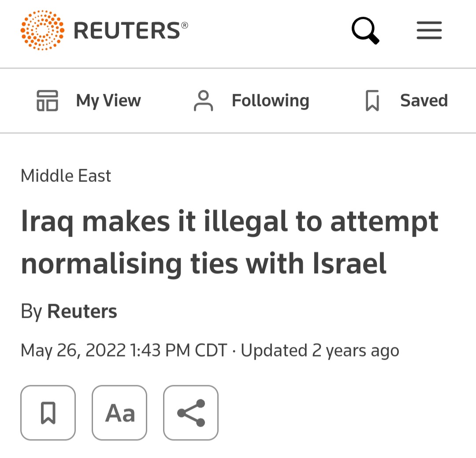Click the My View layout icon

(47, 101)
